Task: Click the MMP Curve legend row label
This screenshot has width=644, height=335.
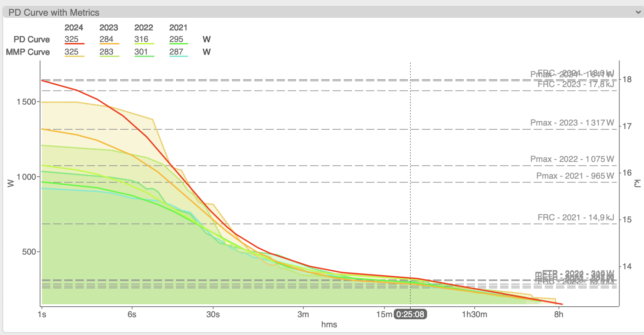Action: click(x=28, y=52)
